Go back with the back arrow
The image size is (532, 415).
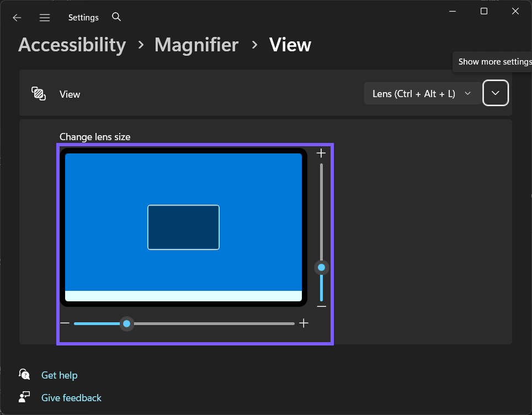pyautogui.click(x=17, y=18)
